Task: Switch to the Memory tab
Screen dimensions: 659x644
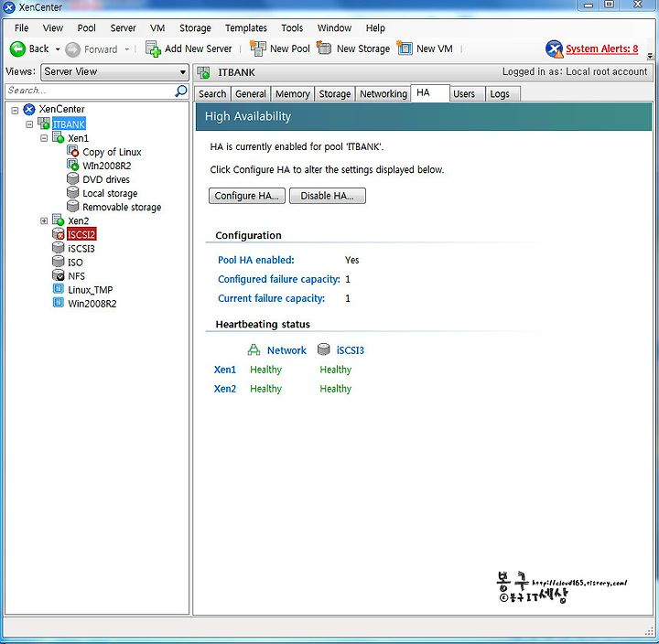Action: tap(293, 93)
